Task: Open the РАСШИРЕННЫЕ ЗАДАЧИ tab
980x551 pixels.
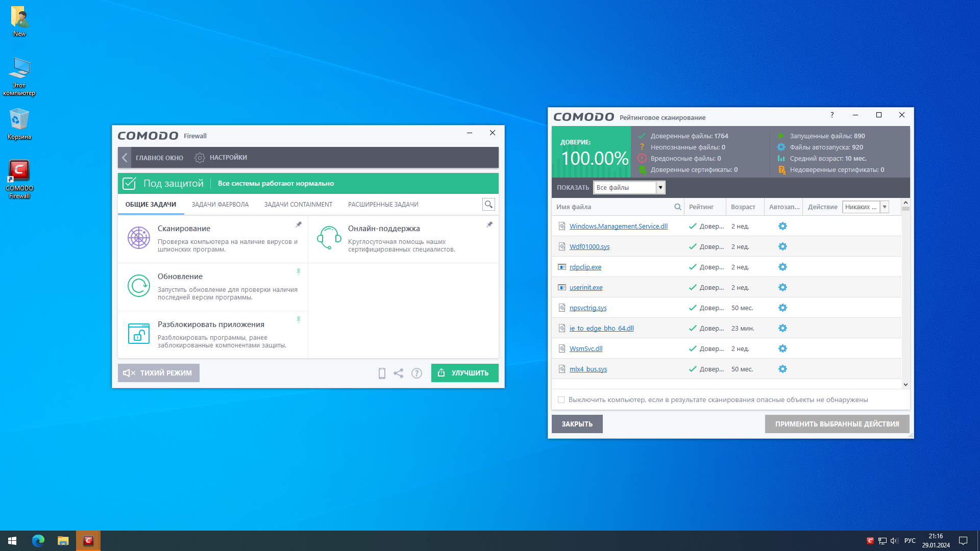Action: pos(383,205)
